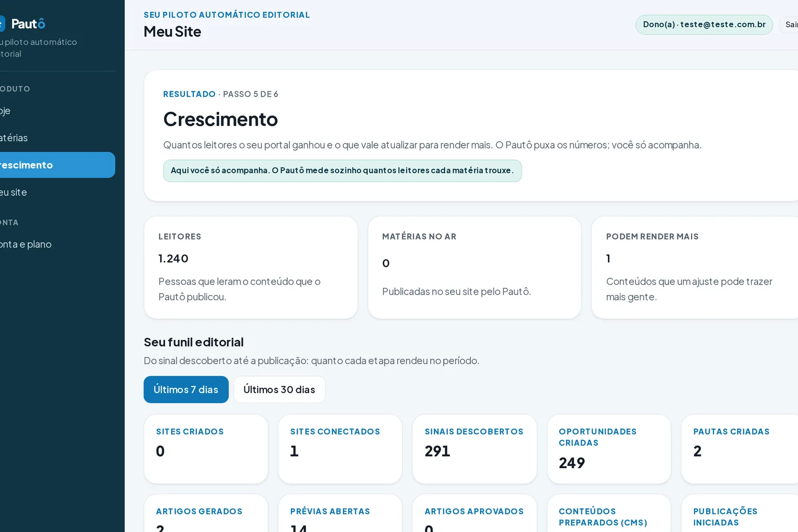Switch to Últimos 30 dias filter
Screen dimensions: 798x532
coord(280,390)
